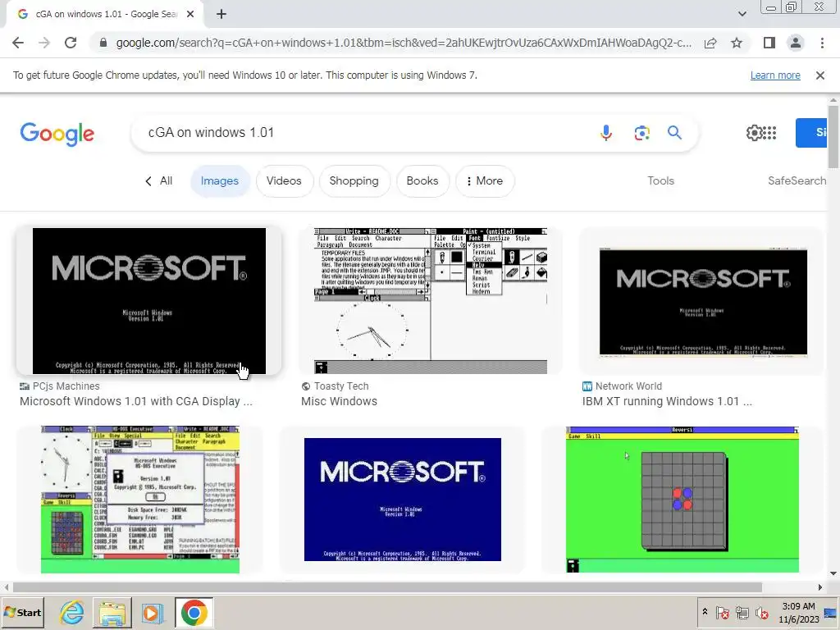Launch Internet Explorer from taskbar
The height and width of the screenshot is (630, 840).
[72, 612]
